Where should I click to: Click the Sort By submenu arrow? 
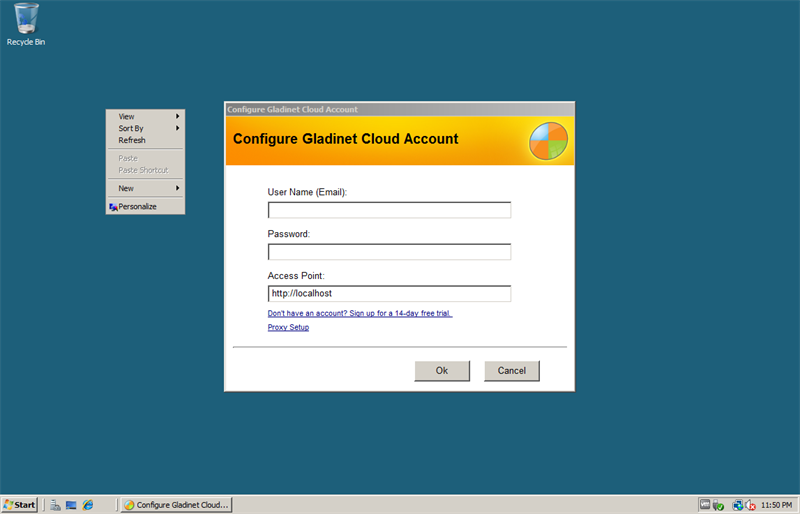click(x=178, y=128)
